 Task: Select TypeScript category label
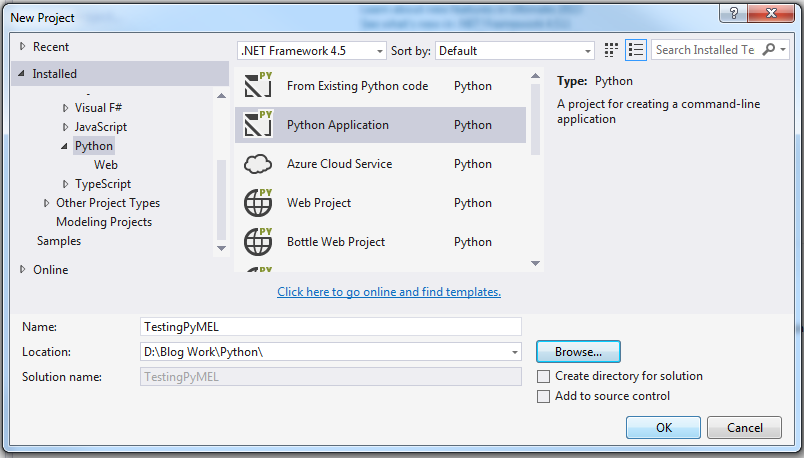point(103,184)
